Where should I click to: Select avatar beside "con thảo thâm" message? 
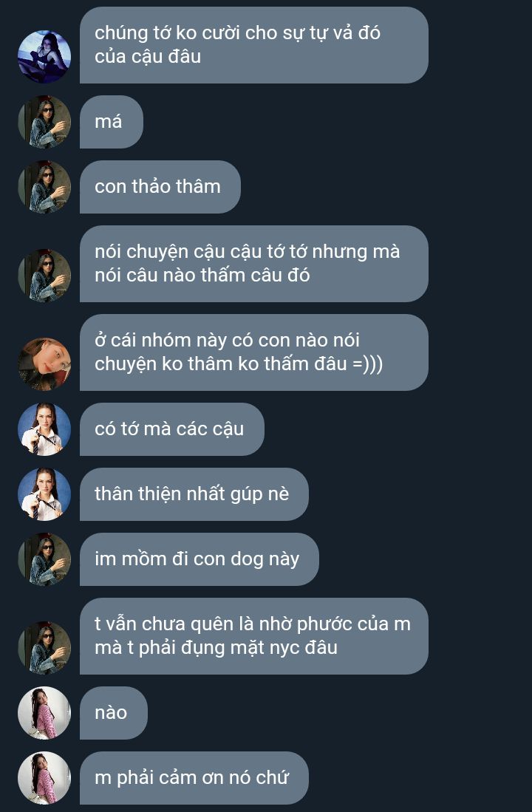[44, 187]
